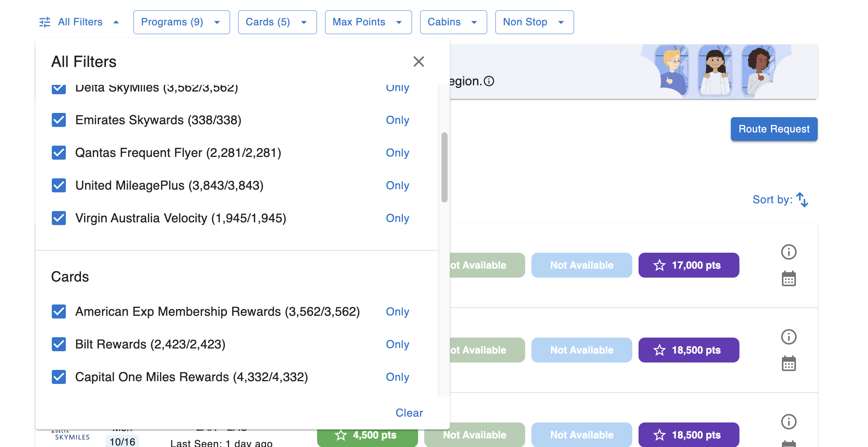
Task: Open the Cabins dropdown
Action: (453, 22)
